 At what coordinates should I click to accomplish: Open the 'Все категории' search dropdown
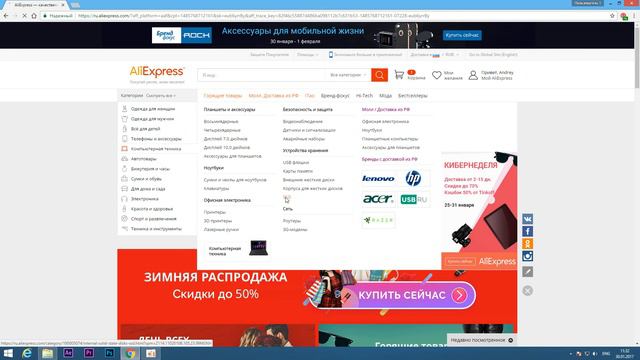[348, 75]
